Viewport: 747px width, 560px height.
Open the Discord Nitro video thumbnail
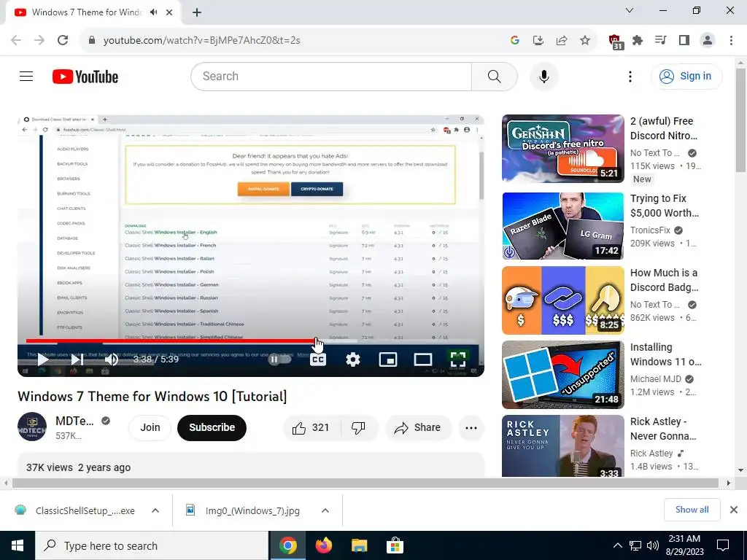[x=562, y=149]
